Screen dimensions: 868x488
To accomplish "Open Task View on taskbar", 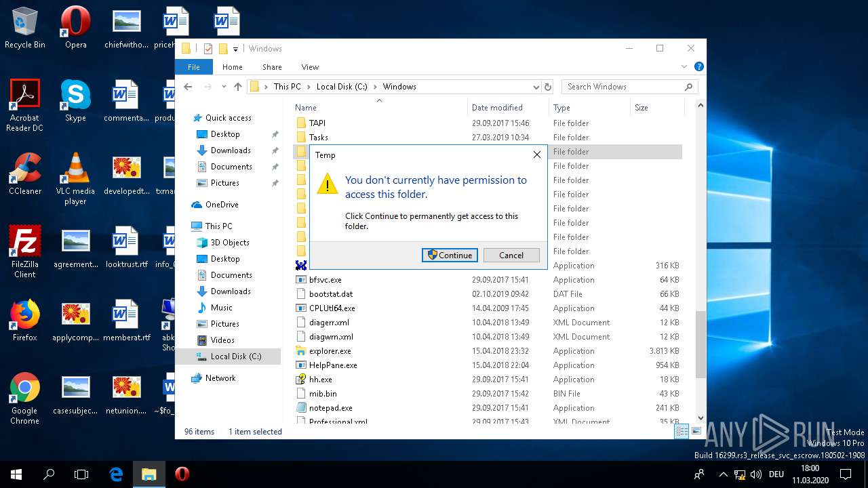I will (81, 474).
